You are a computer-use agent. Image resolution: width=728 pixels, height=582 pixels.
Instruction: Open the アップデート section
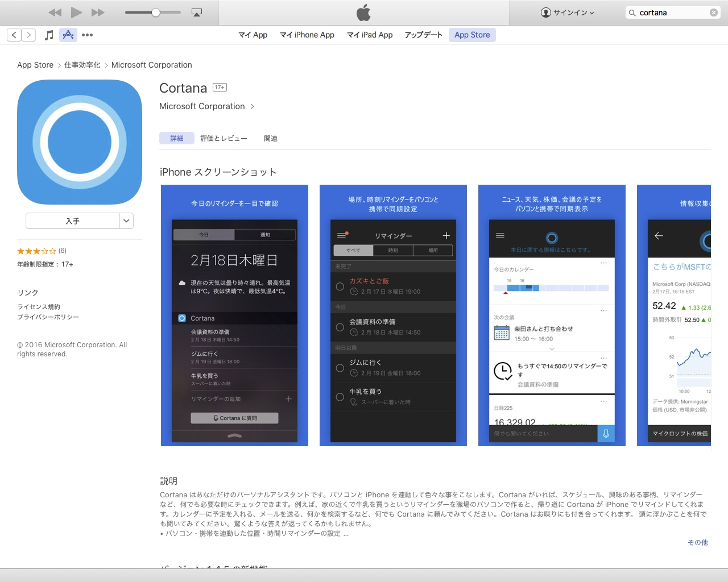pyautogui.click(x=423, y=35)
